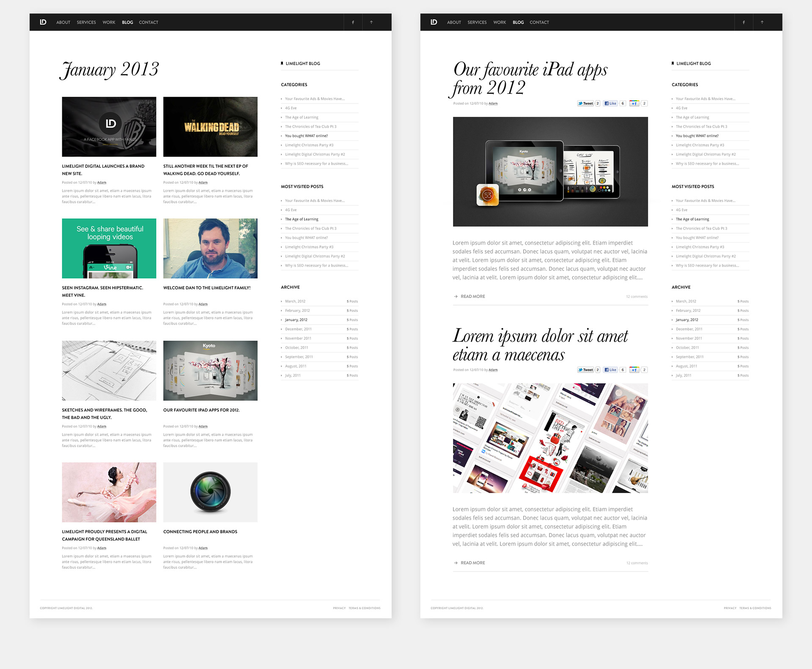Open Work menu item in left navigation

[109, 22]
